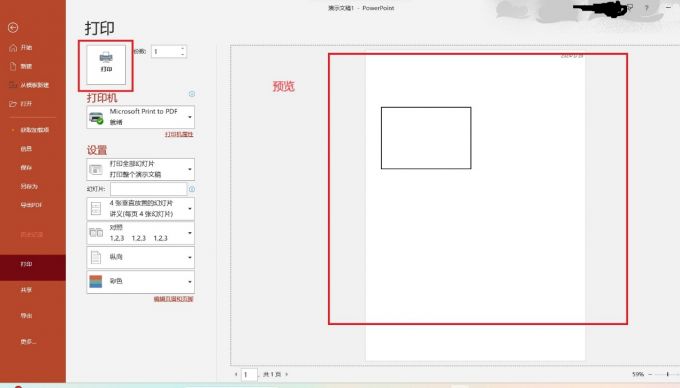The height and width of the screenshot is (388, 680).
Task: Minimize the PowerPoint window
Action: pyautogui.click(x=668, y=7)
